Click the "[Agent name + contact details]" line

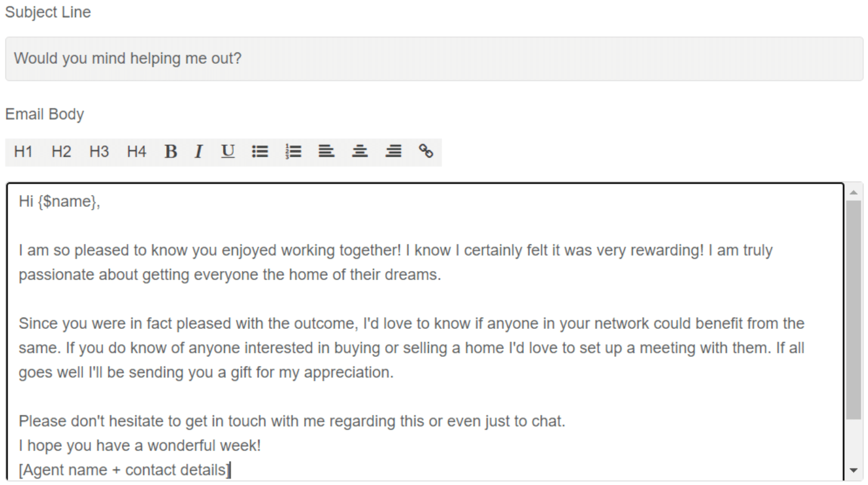124,471
